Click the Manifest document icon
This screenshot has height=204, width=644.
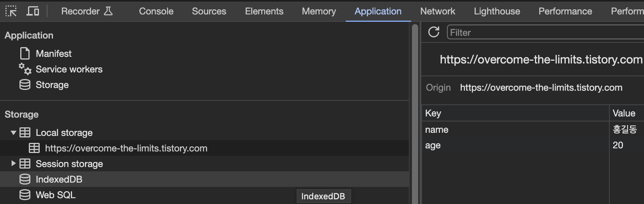pos(25,53)
